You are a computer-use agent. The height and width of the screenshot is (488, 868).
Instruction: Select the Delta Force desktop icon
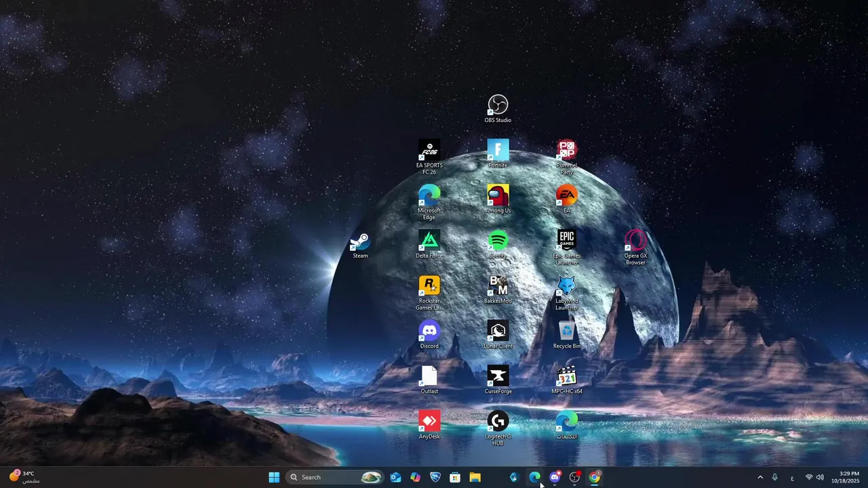click(429, 245)
